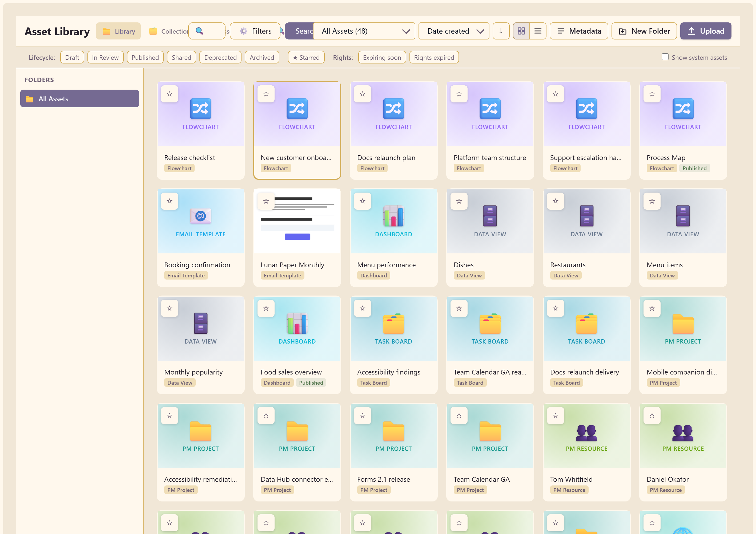Open the Filters button
756x534 pixels.
(x=255, y=31)
